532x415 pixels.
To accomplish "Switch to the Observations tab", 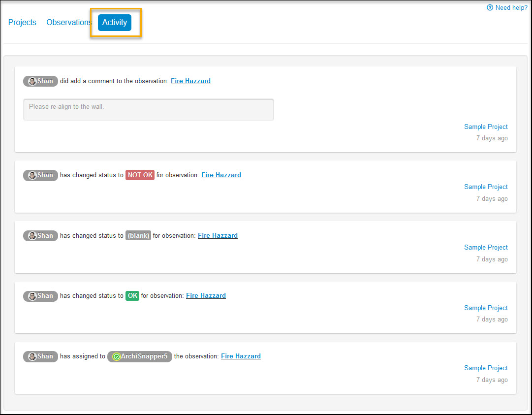I will pos(69,23).
